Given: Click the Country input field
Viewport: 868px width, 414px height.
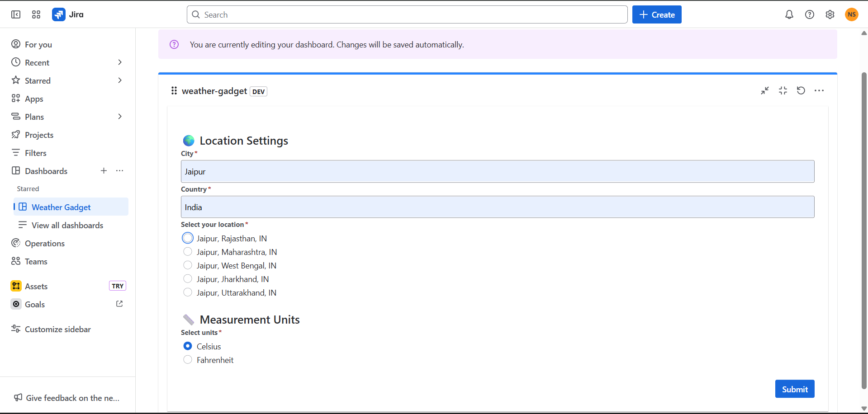Looking at the screenshot, I should point(498,207).
